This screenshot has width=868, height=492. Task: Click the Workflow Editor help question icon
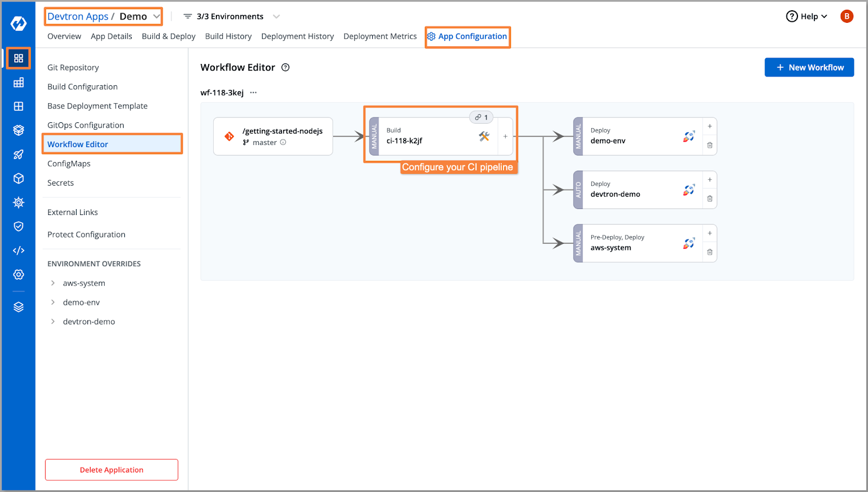285,67
